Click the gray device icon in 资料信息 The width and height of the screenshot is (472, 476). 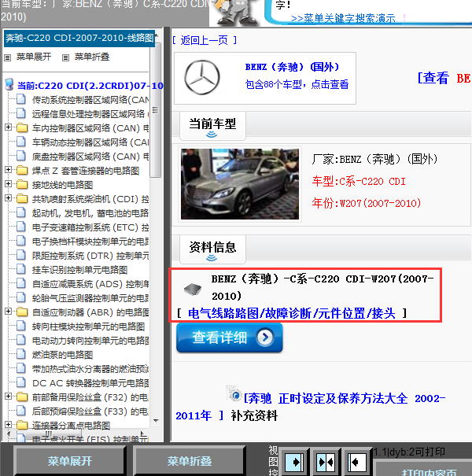tap(193, 289)
